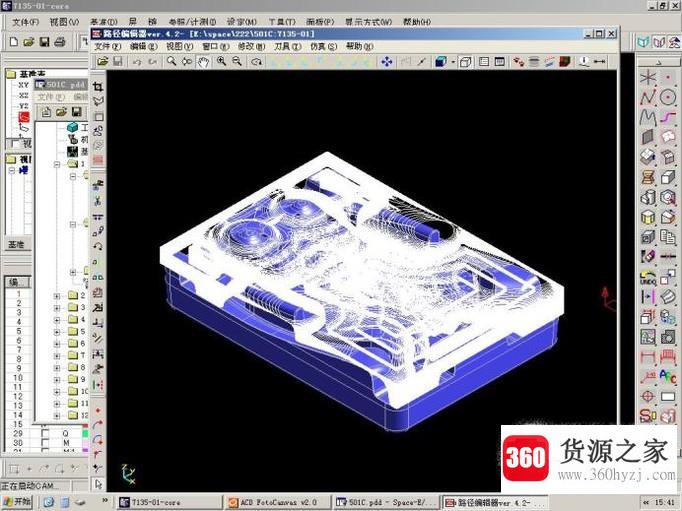
Task: Activate the hand pan tool
Action: click(203, 62)
